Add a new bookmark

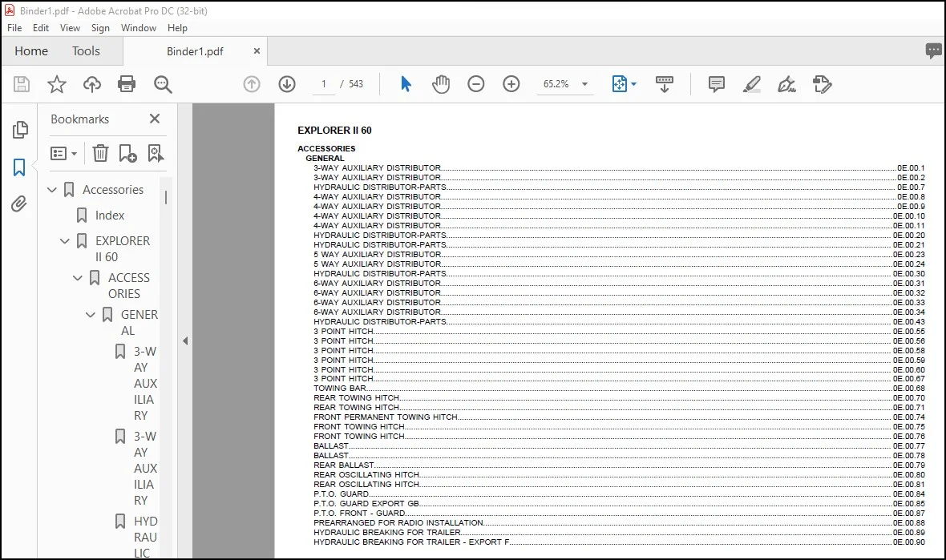128,153
